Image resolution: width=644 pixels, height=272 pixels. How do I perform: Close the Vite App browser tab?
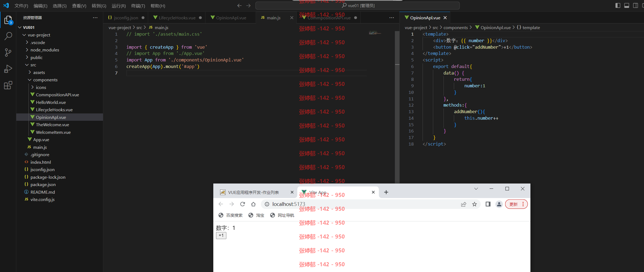tap(373, 192)
